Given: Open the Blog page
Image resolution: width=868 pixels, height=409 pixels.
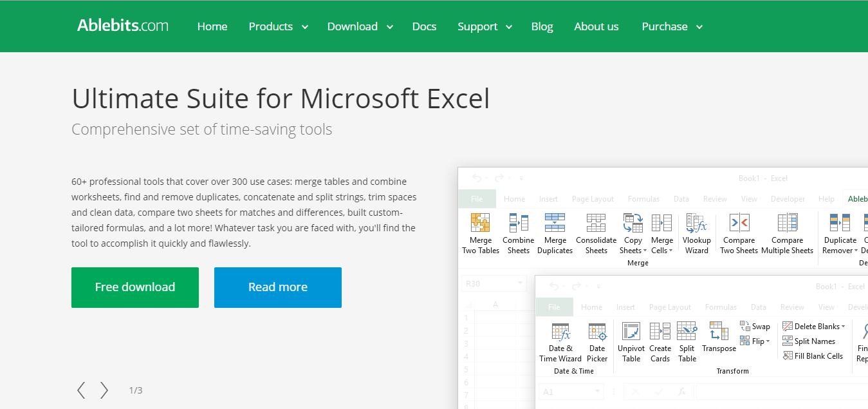Looking at the screenshot, I should tap(542, 26).
